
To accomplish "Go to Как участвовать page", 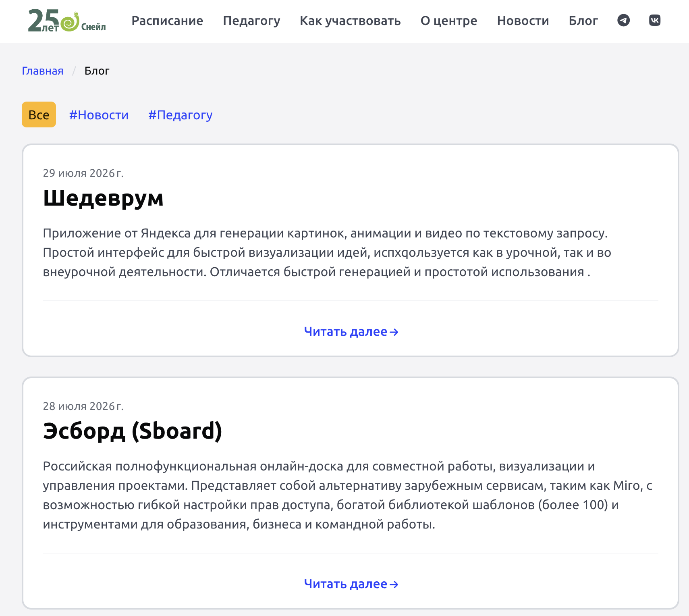I will click(x=350, y=21).
